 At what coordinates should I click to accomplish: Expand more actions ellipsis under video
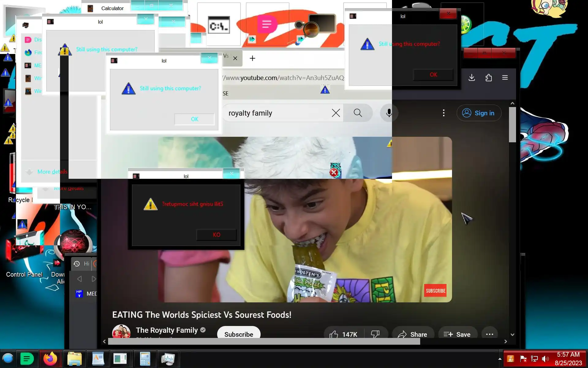coord(489,334)
